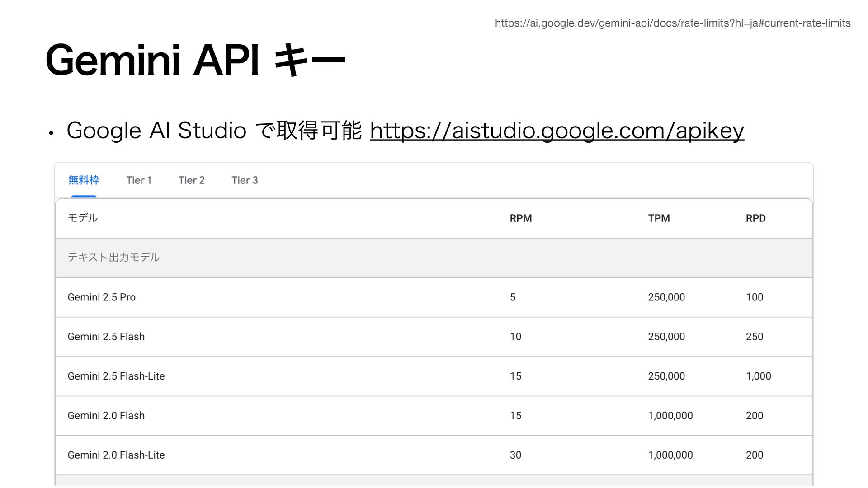Click the モデル column header
The height and width of the screenshot is (488, 868).
point(83,218)
